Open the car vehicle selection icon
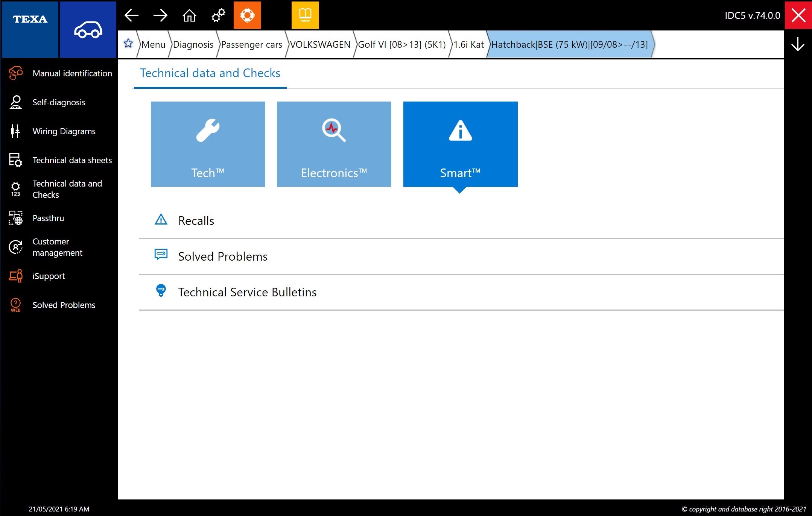This screenshot has height=516, width=812. [88, 29]
